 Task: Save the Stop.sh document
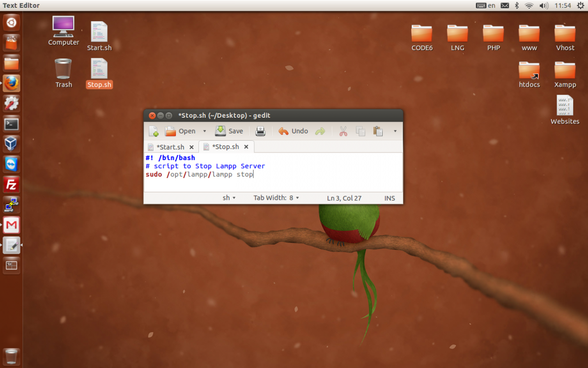[229, 131]
